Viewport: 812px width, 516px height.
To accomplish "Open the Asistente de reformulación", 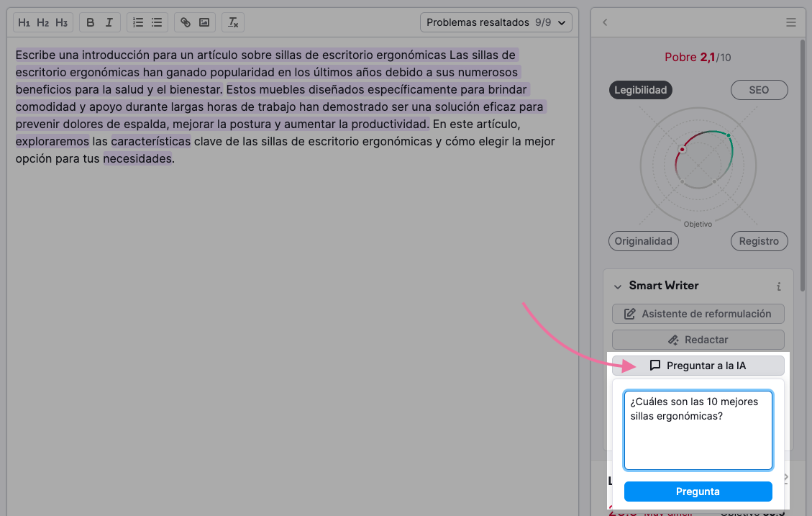I will [698, 314].
